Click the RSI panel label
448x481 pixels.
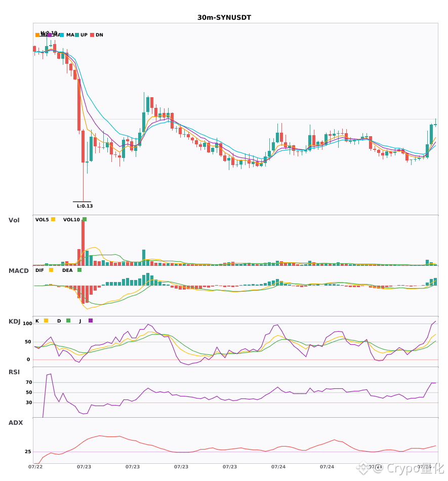tap(14, 372)
